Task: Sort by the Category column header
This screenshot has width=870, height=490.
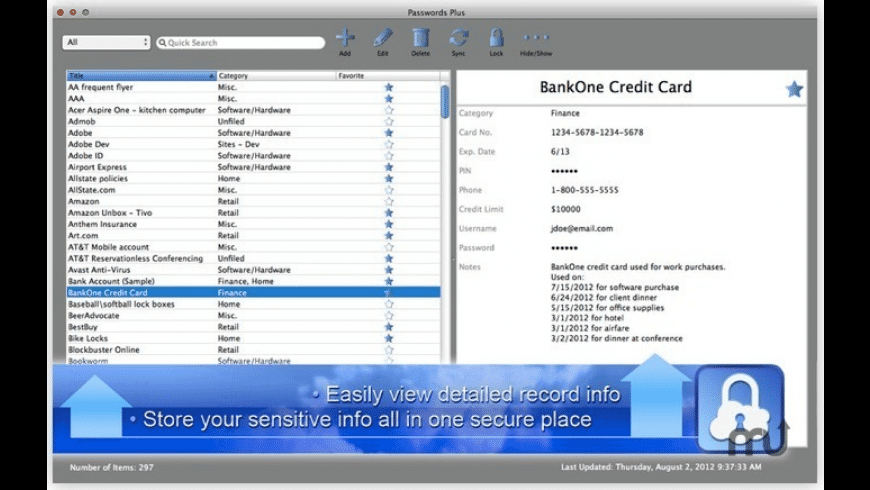Action: click(x=276, y=75)
